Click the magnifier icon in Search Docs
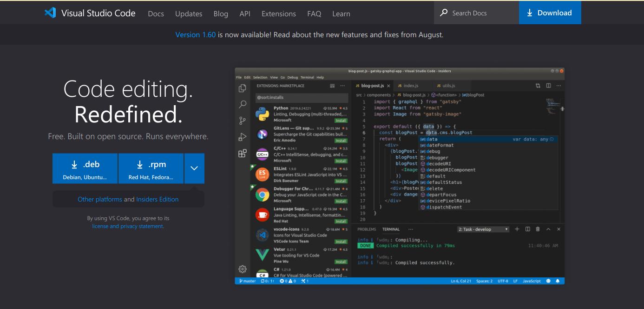Screen dimensions: 644x309 click(x=444, y=13)
